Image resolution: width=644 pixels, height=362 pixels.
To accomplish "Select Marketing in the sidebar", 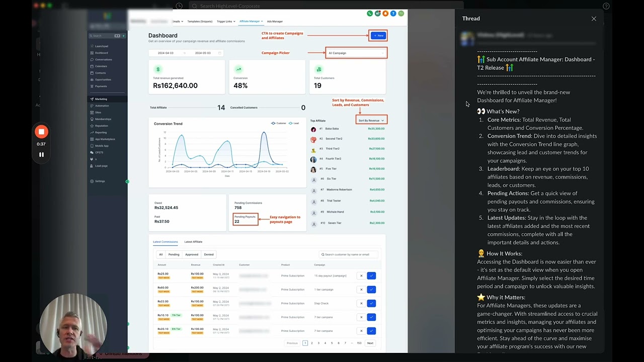I will 107,99.
